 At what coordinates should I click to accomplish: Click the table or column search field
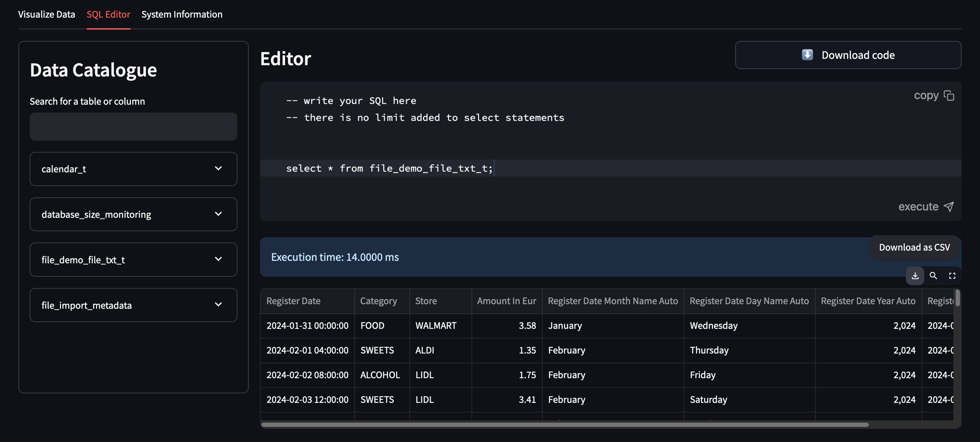pos(133,126)
